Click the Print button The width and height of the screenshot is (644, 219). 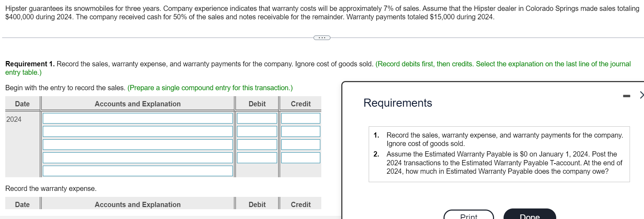468,216
